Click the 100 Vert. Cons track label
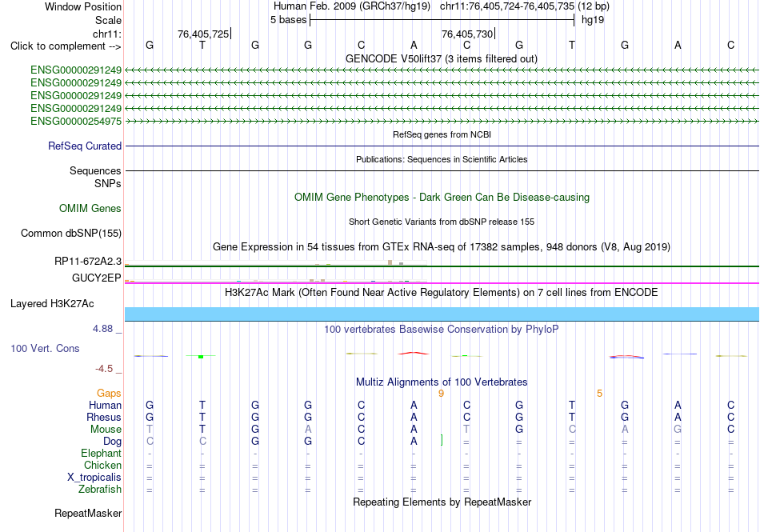Viewport: 760px width, 532px height. (x=45, y=348)
